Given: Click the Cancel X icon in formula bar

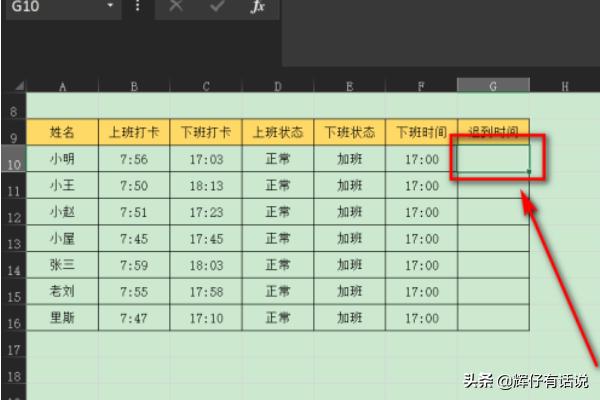Looking at the screenshot, I should click(x=176, y=7).
